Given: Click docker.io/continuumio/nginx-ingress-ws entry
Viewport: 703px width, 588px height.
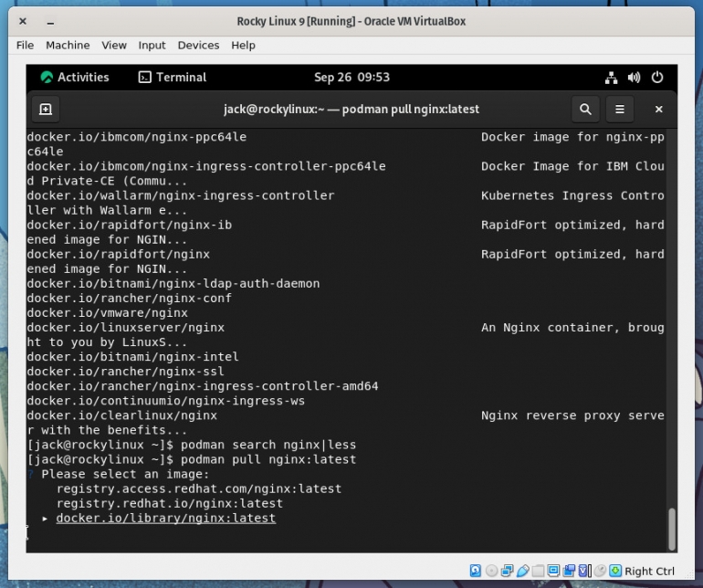Looking at the screenshot, I should (166, 401).
